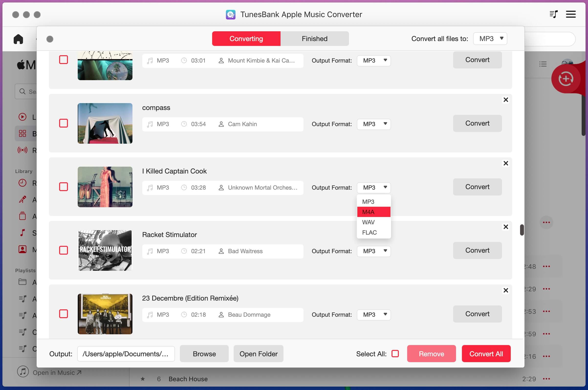
Task: Click the Open Folder button
Action: point(258,354)
